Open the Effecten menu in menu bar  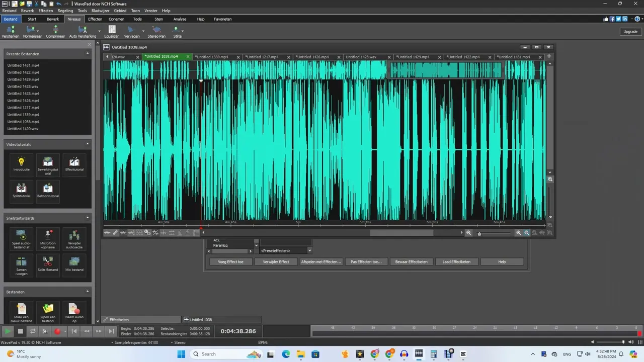45,11
